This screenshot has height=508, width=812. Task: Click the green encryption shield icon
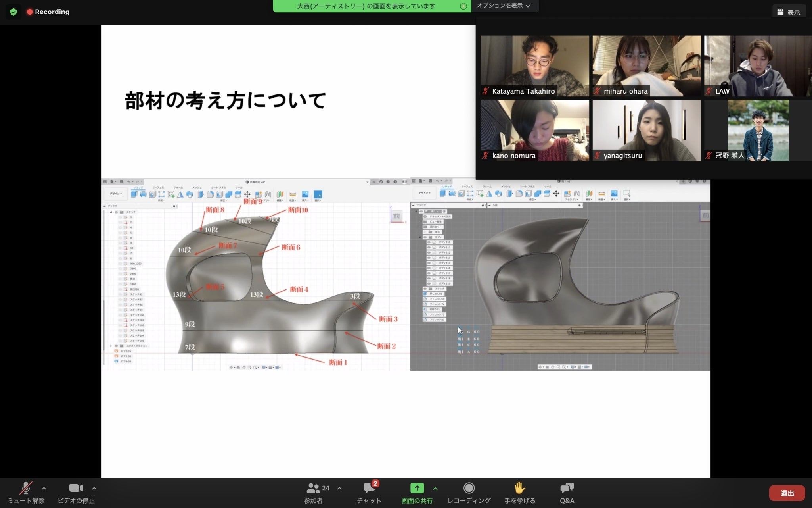tap(13, 12)
